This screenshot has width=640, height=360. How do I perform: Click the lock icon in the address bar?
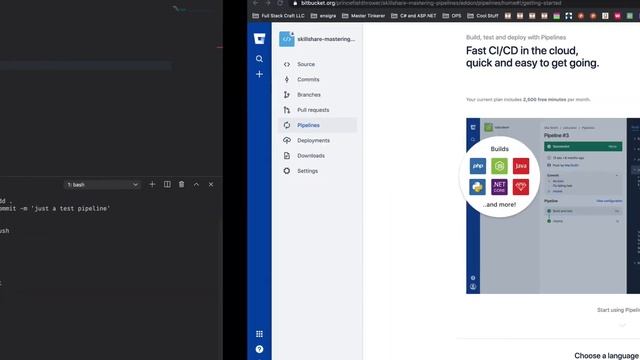295,3
